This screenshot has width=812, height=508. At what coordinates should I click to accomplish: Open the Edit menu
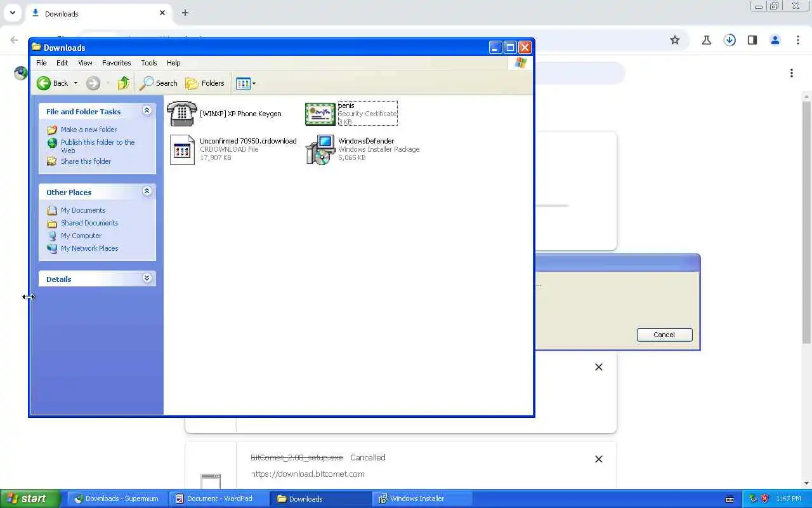pyautogui.click(x=62, y=63)
